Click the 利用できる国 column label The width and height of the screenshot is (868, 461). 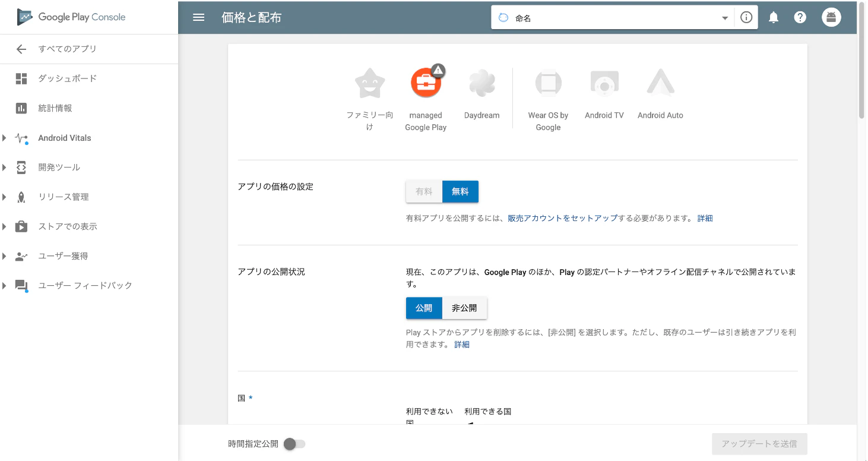(x=488, y=411)
